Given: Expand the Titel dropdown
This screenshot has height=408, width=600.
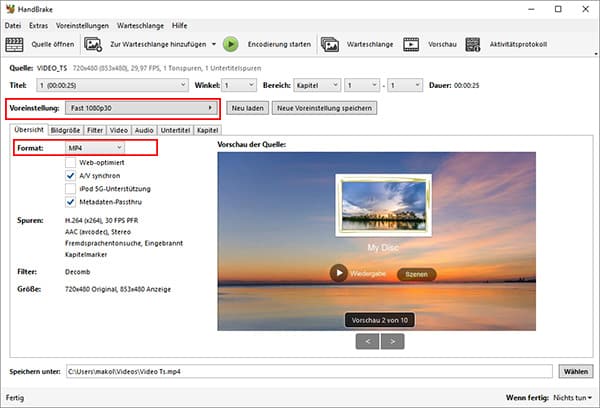Looking at the screenshot, I should 112,85.
